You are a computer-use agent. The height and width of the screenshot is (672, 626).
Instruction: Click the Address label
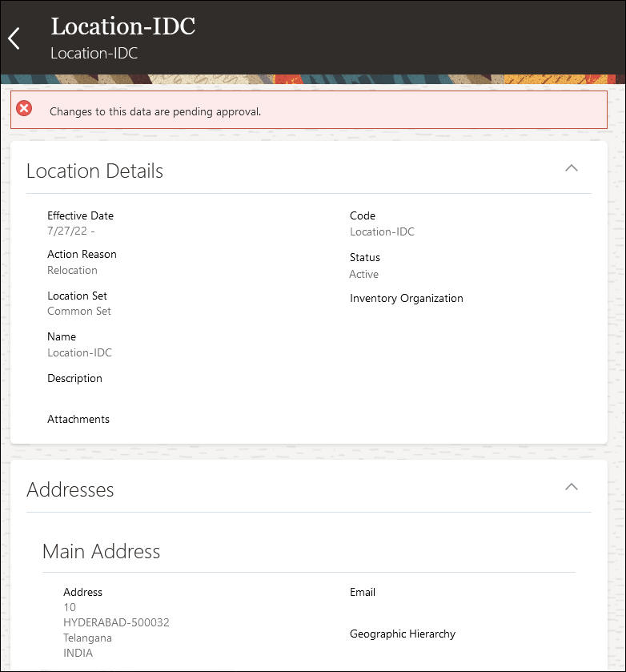(x=82, y=592)
